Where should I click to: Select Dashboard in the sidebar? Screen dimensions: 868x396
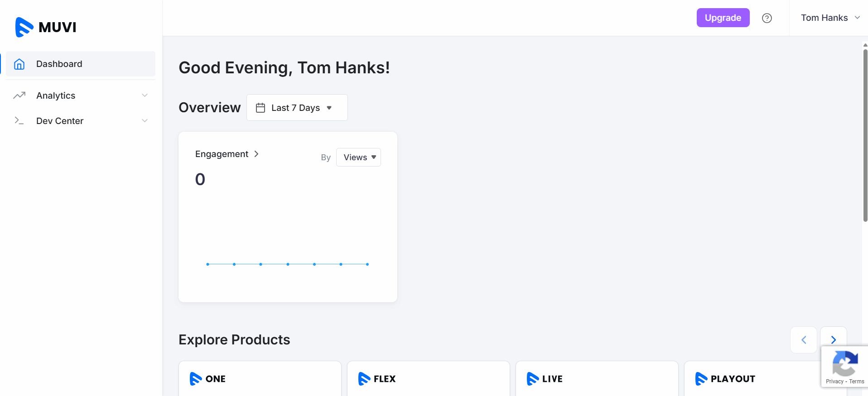click(59, 64)
